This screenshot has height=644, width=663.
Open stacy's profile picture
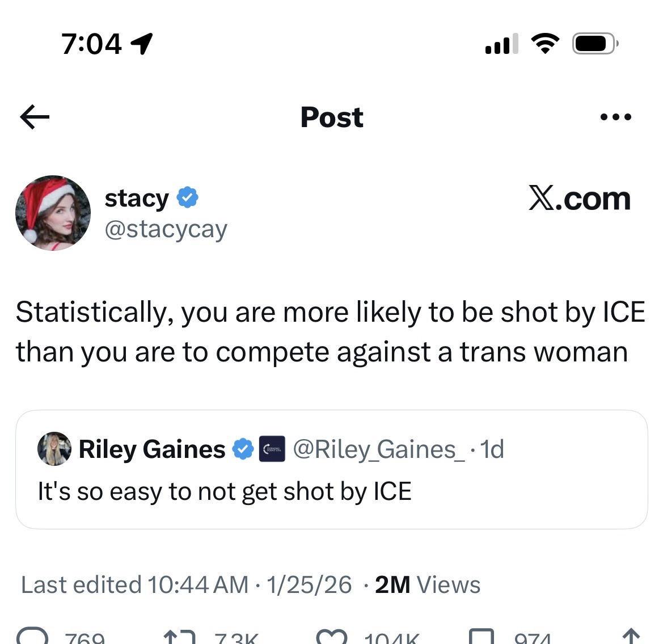click(x=53, y=213)
